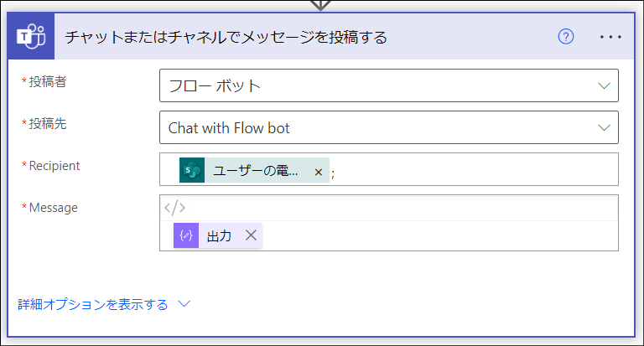Open the three-dots more options menu
The width and height of the screenshot is (644, 346).
click(610, 38)
